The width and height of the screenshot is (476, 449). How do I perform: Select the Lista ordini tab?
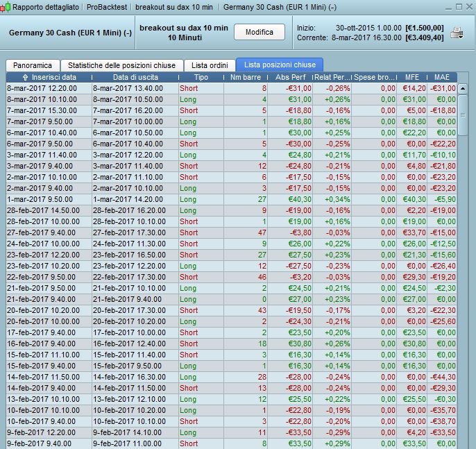tap(210, 65)
